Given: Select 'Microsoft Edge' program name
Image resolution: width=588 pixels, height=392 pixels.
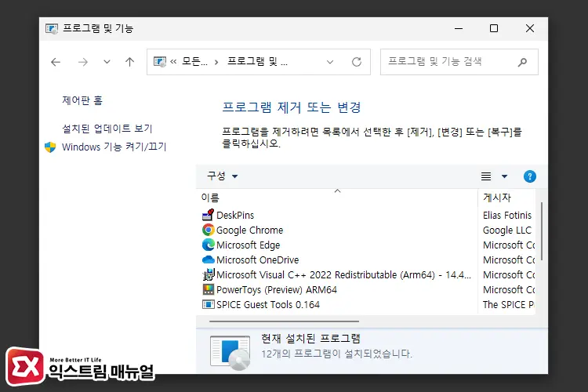Looking at the screenshot, I should pos(249,245).
